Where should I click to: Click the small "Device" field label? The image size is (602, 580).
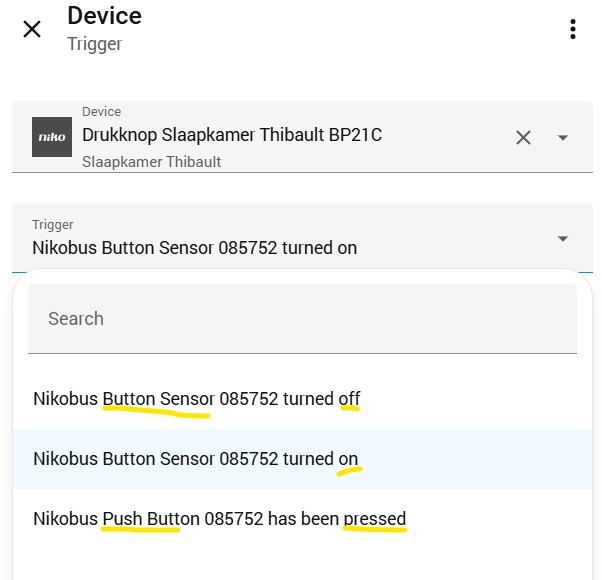pos(101,112)
